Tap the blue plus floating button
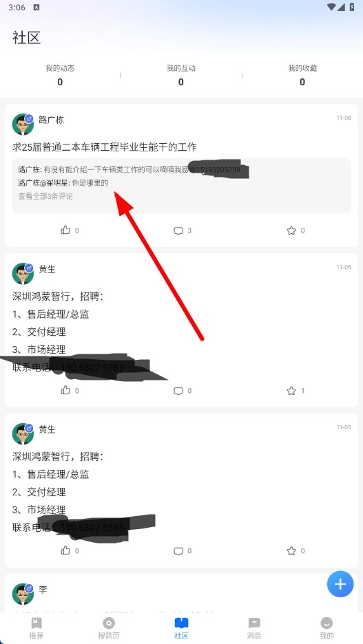363x644 pixels. click(340, 583)
